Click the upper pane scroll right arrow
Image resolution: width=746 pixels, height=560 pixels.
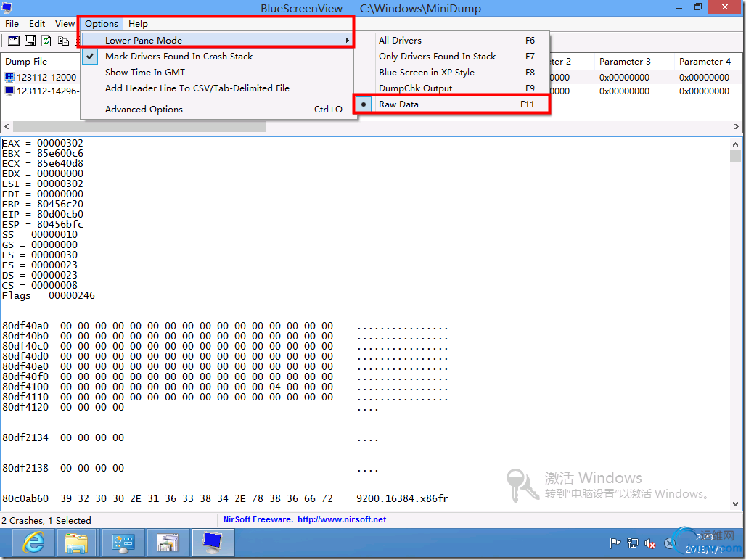point(736,126)
